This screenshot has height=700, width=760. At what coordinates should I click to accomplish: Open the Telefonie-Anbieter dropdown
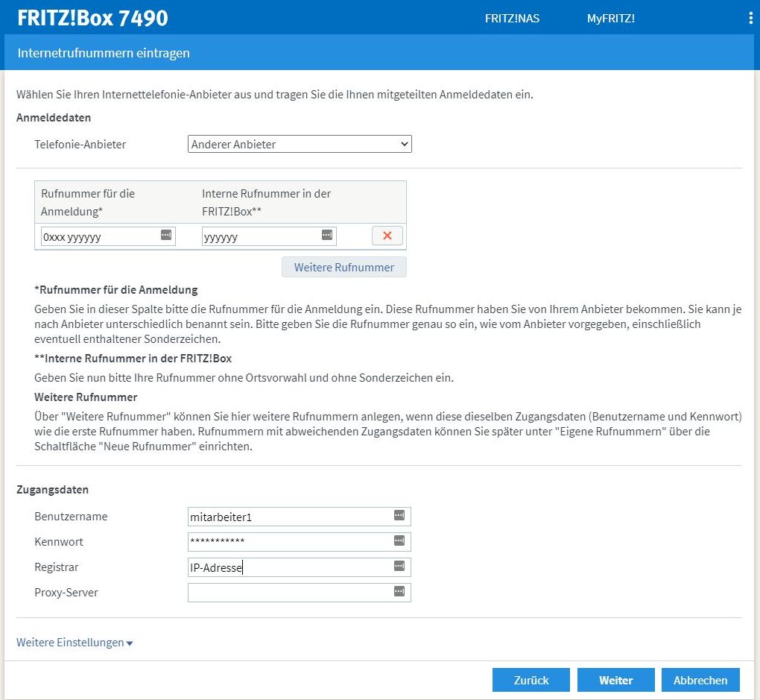(299, 144)
